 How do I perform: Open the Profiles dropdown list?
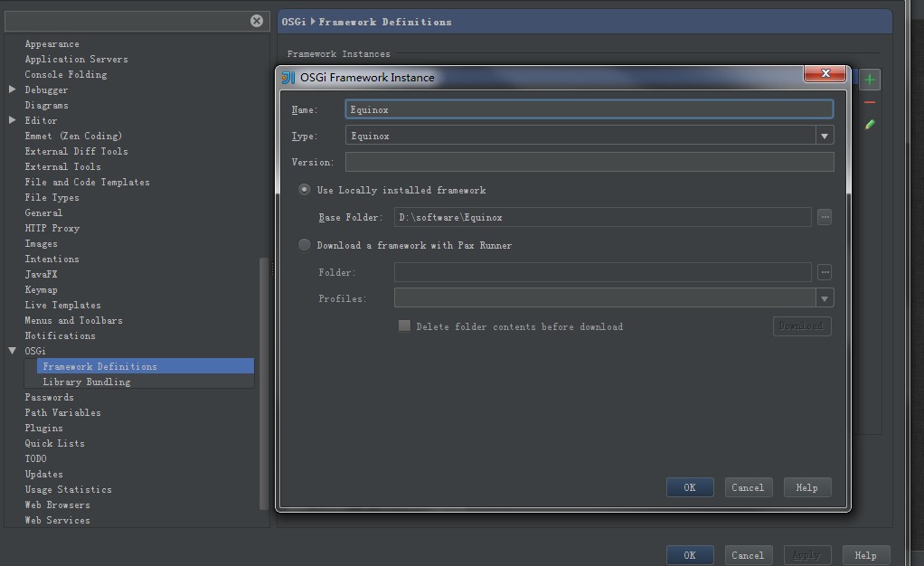[x=825, y=298]
